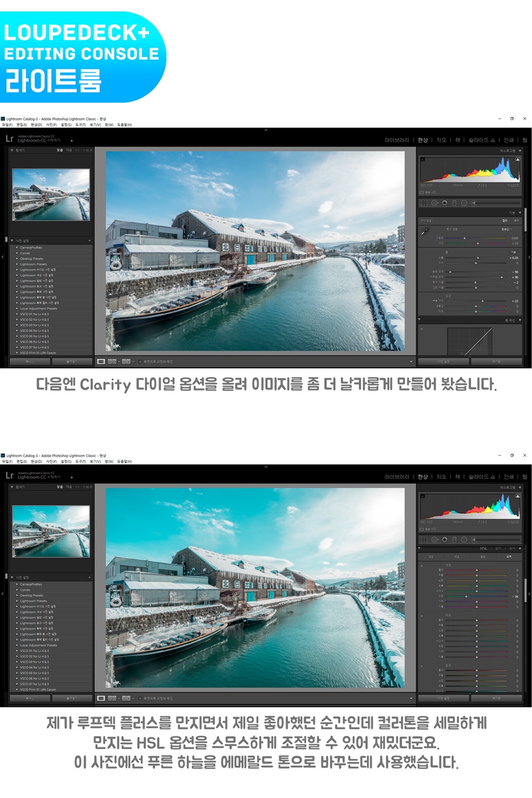The width and height of the screenshot is (532, 798).
Task: Click Tone Curve target adjustment tool
Action: [421, 329]
